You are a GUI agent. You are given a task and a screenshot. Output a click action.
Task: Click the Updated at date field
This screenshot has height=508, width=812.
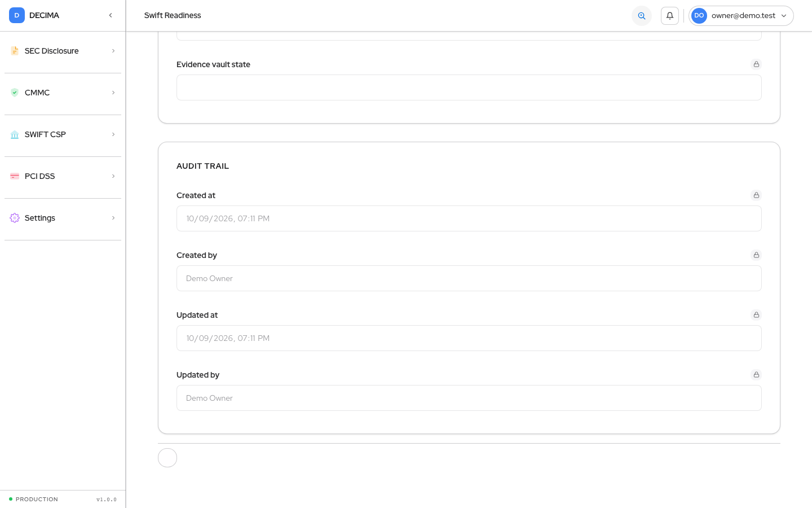pyautogui.click(x=469, y=338)
